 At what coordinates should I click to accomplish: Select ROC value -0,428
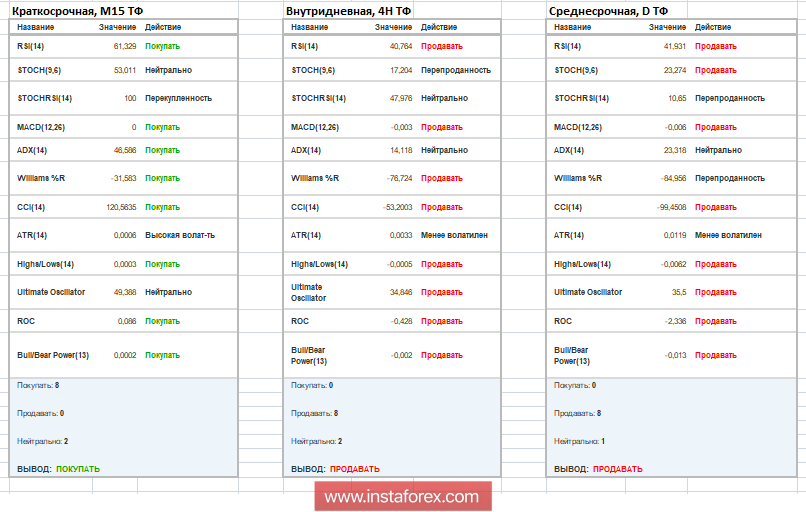401,321
